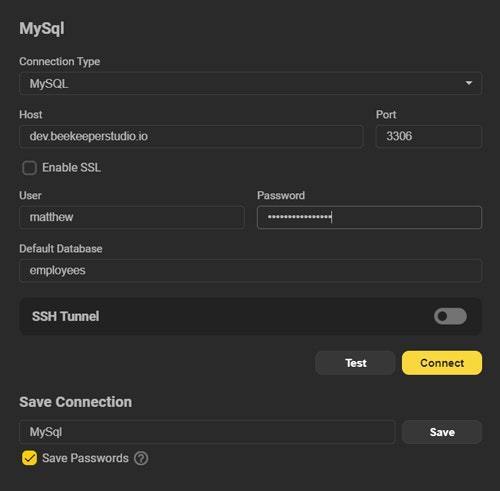Click the Connection Type label
The height and width of the screenshot is (491, 500).
click(x=60, y=62)
